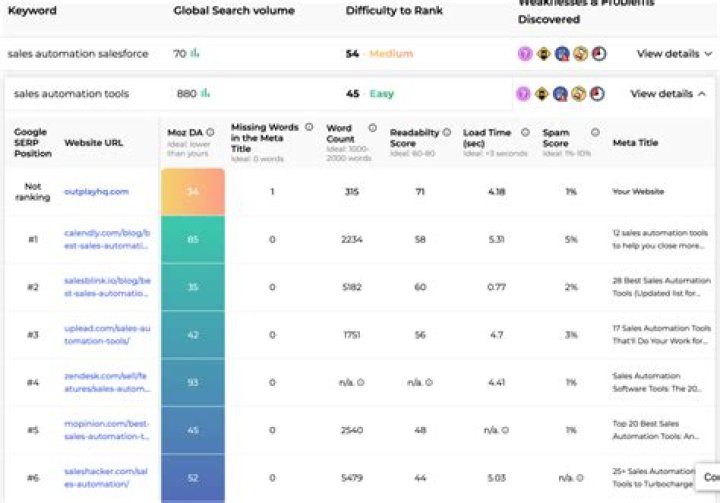Click orange round icon in salesforce row

click(x=580, y=54)
